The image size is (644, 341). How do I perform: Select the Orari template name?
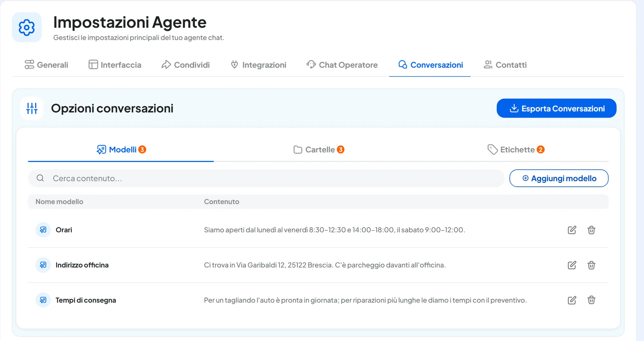tap(64, 230)
